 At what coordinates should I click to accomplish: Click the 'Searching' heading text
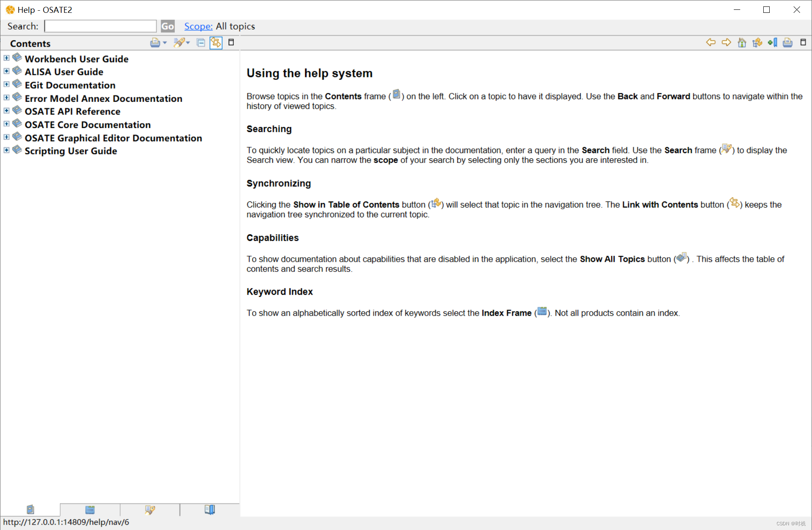(x=269, y=129)
